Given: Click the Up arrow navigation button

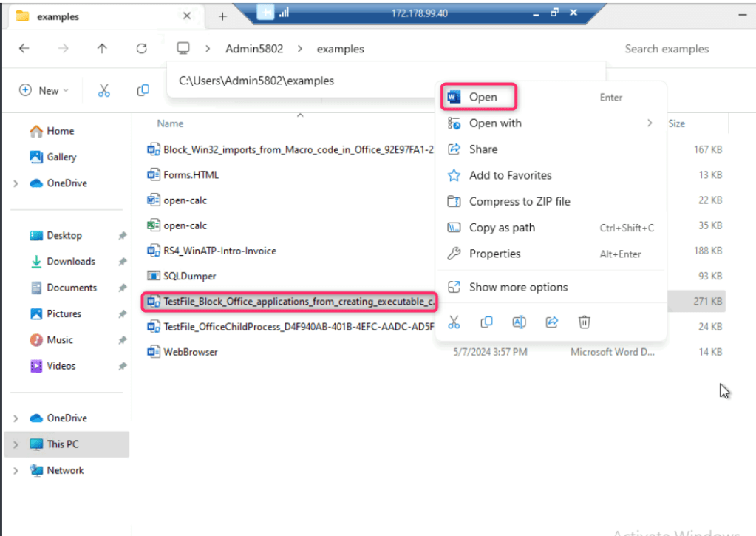Looking at the screenshot, I should 102,49.
